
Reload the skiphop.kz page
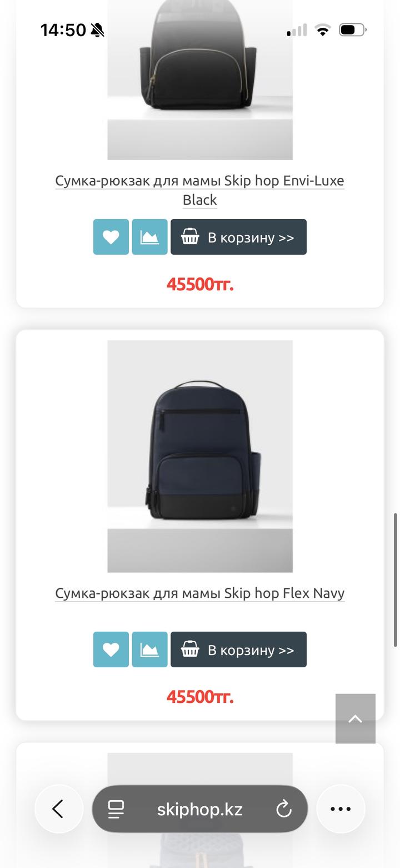pos(284,809)
